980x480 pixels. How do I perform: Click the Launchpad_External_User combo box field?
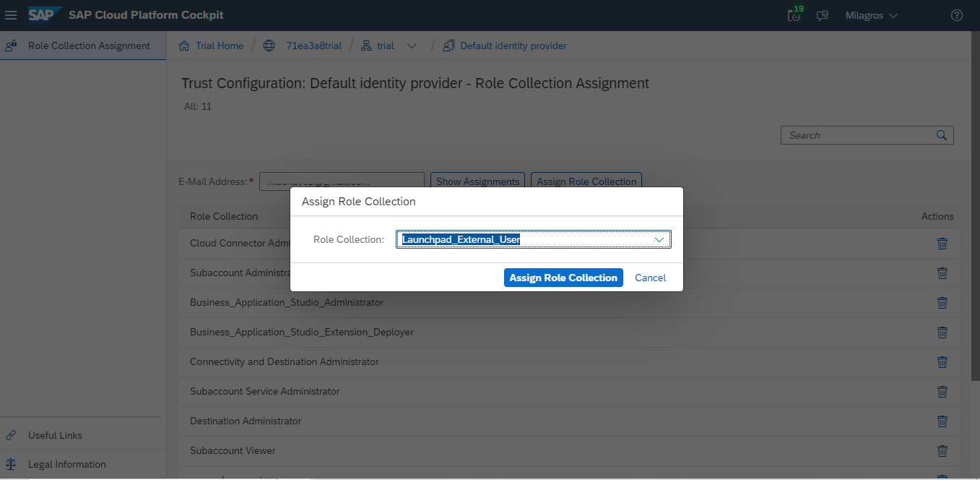[524, 239]
